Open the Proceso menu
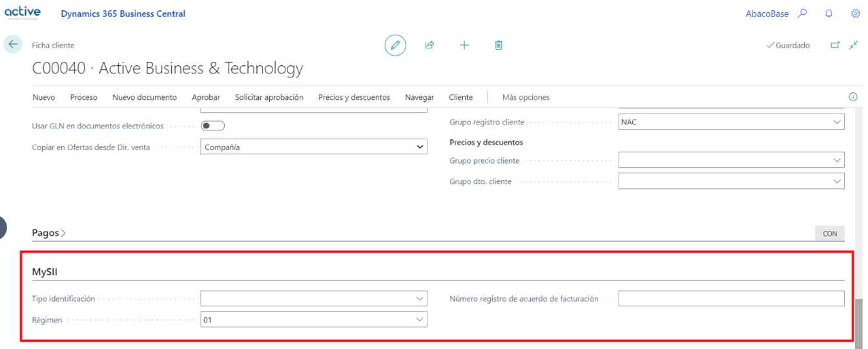Screen dimensions: 868x349 pos(84,97)
